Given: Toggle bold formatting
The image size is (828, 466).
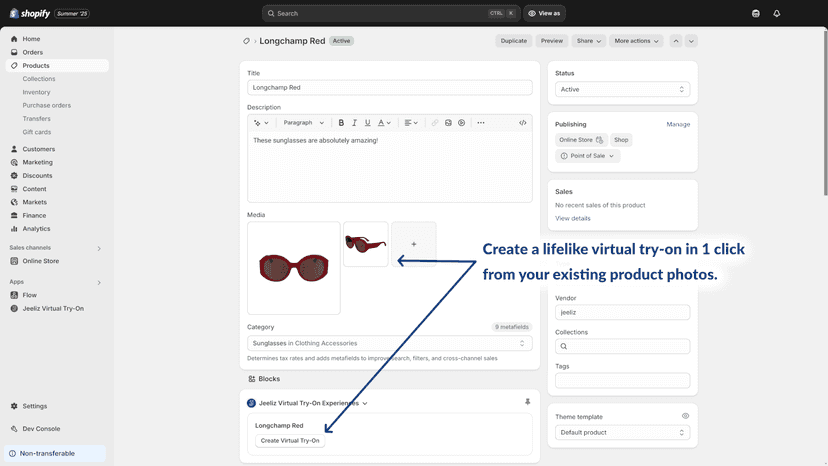Looking at the screenshot, I should 341,123.
